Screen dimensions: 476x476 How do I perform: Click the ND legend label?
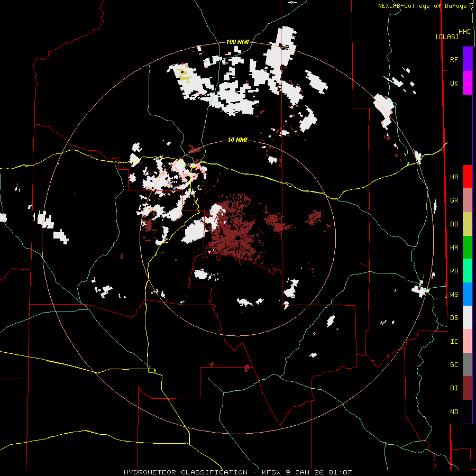point(454,412)
